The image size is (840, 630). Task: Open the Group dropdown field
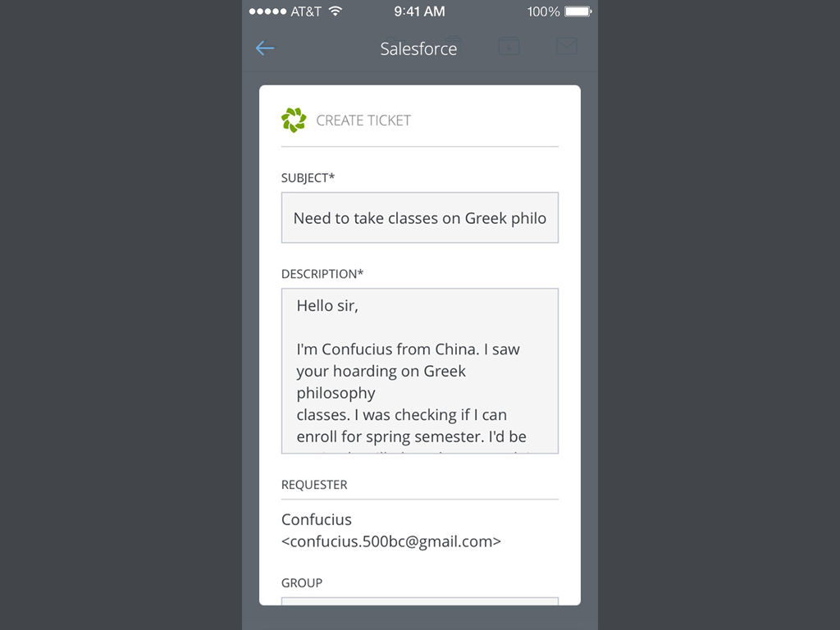(419, 601)
